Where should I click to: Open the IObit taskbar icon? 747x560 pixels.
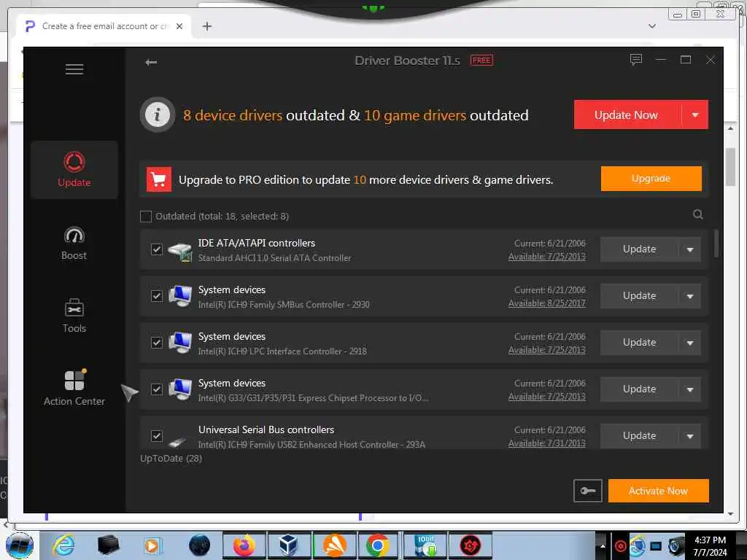pos(425,545)
